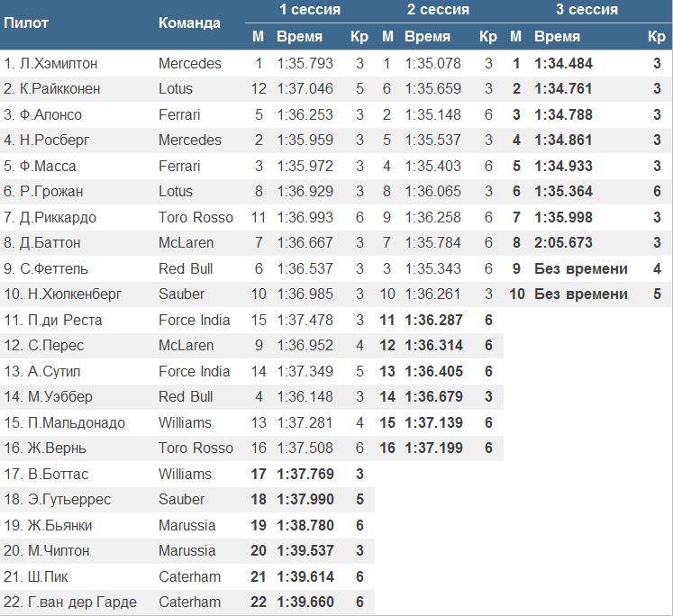Select driver Ж.Бьянки

click(x=48, y=525)
